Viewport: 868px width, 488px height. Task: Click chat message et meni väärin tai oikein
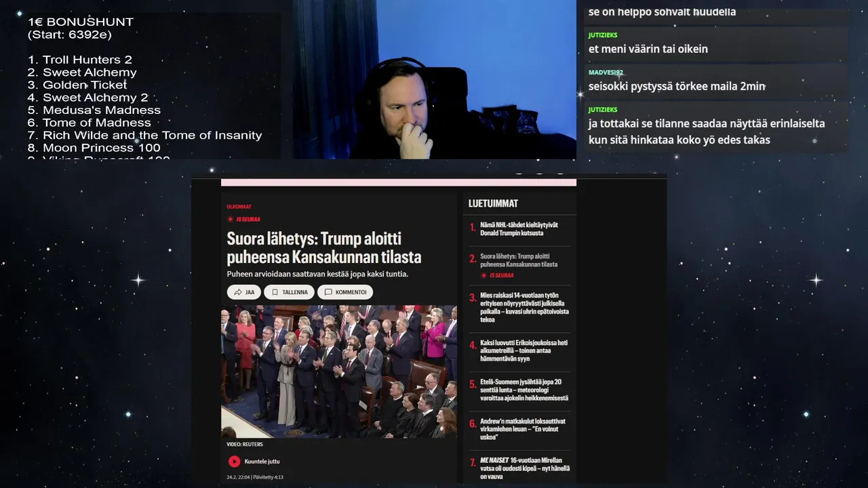648,49
